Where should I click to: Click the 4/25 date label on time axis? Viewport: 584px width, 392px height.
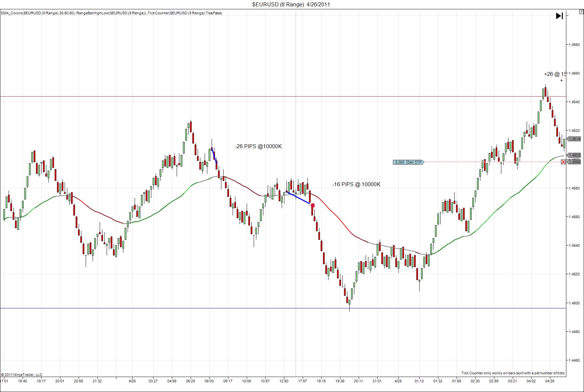point(132,381)
